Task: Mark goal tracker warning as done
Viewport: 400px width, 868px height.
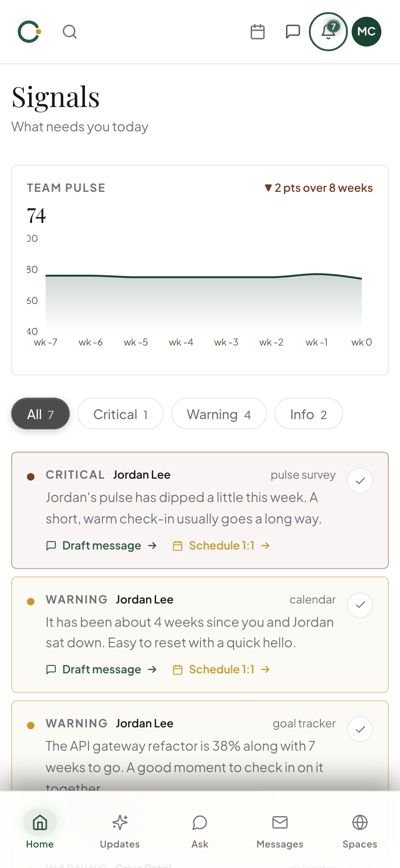Action: [x=360, y=729]
